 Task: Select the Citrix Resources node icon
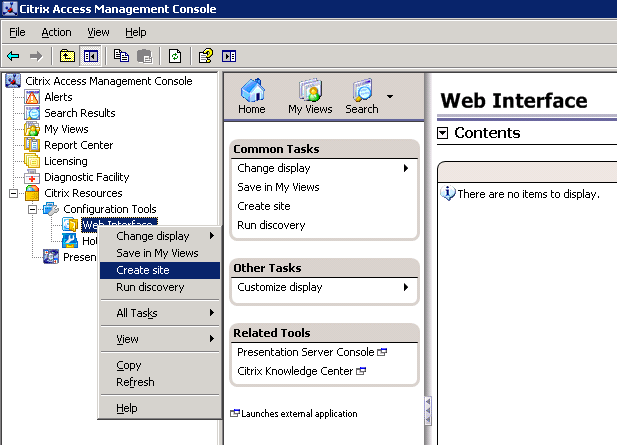(32, 193)
